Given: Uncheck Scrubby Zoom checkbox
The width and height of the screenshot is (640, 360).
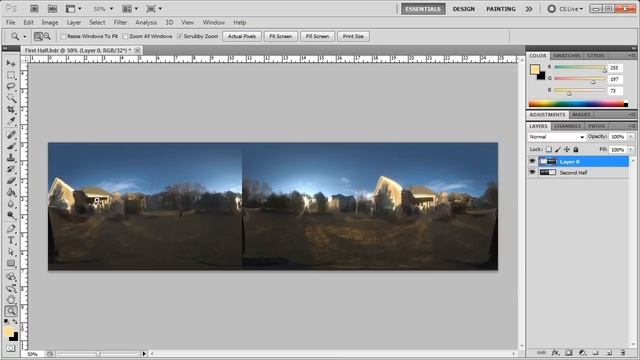Looking at the screenshot, I should tap(180, 36).
